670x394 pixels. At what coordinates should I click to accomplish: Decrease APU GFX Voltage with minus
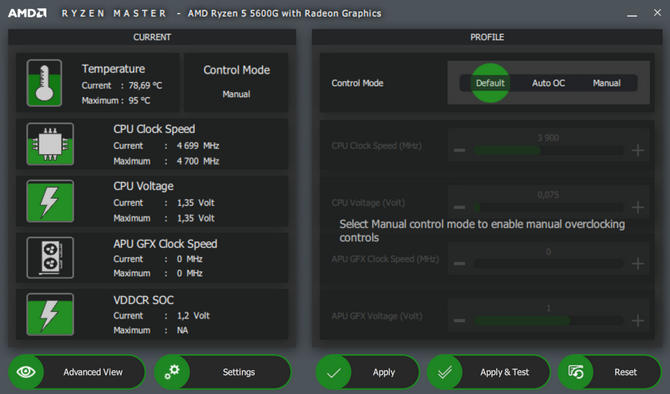coord(459,320)
